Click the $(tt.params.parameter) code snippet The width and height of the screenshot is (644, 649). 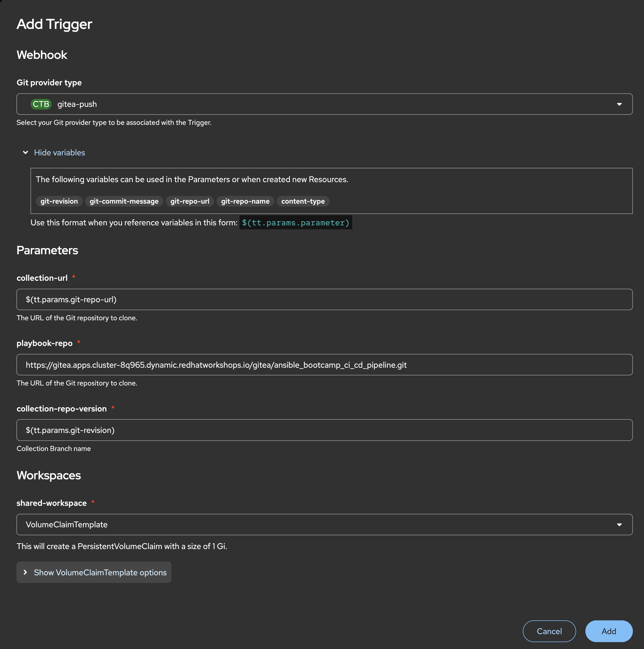pos(295,223)
